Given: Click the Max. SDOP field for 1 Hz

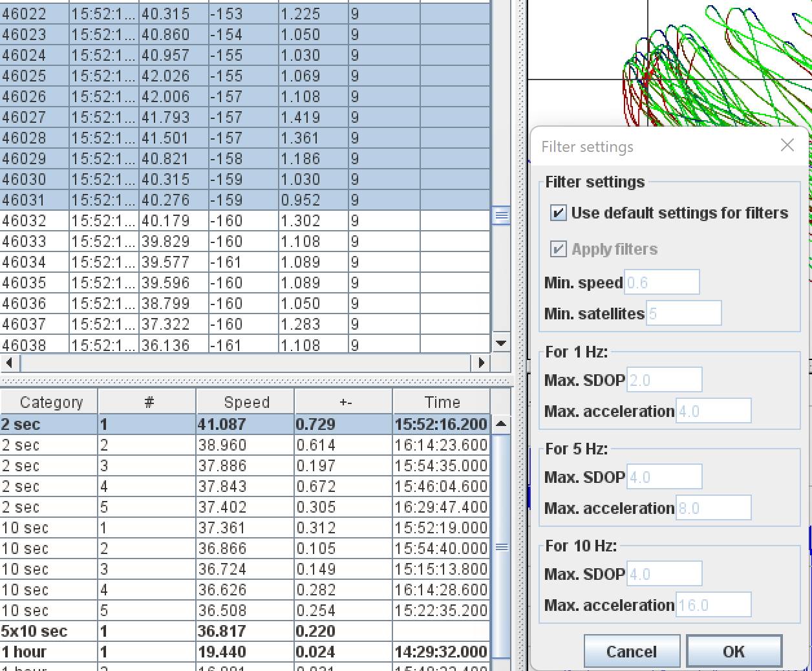Looking at the screenshot, I should 664,380.
